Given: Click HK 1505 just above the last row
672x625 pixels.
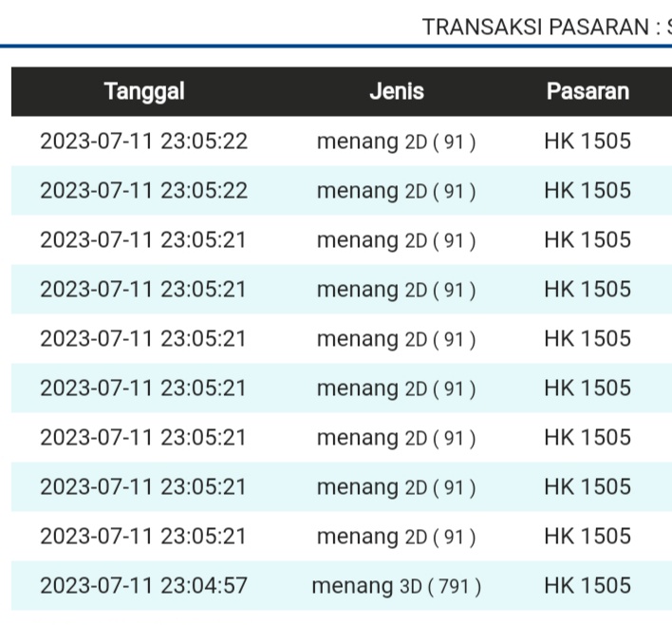Looking at the screenshot, I should (588, 537).
